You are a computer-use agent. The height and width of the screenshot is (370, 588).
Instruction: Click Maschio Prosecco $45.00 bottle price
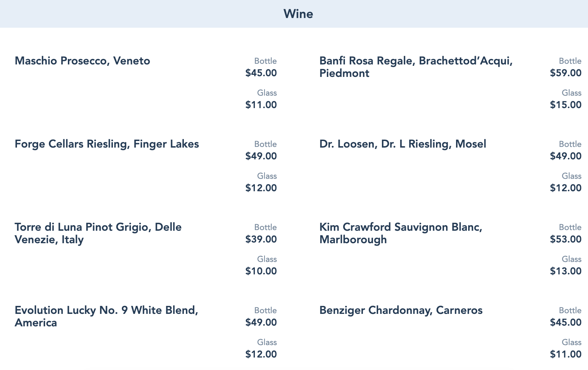[x=261, y=73]
